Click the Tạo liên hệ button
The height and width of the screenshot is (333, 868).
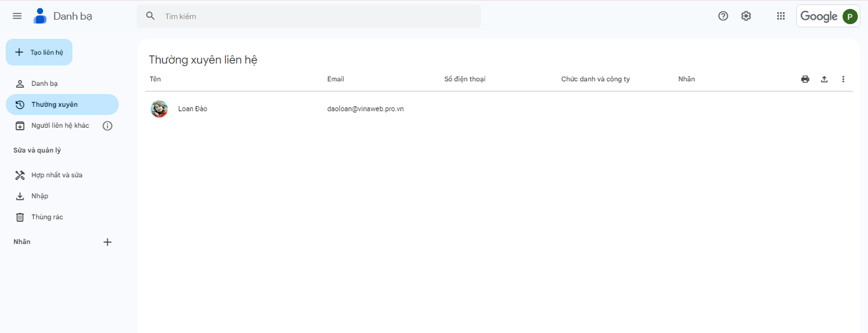39,52
